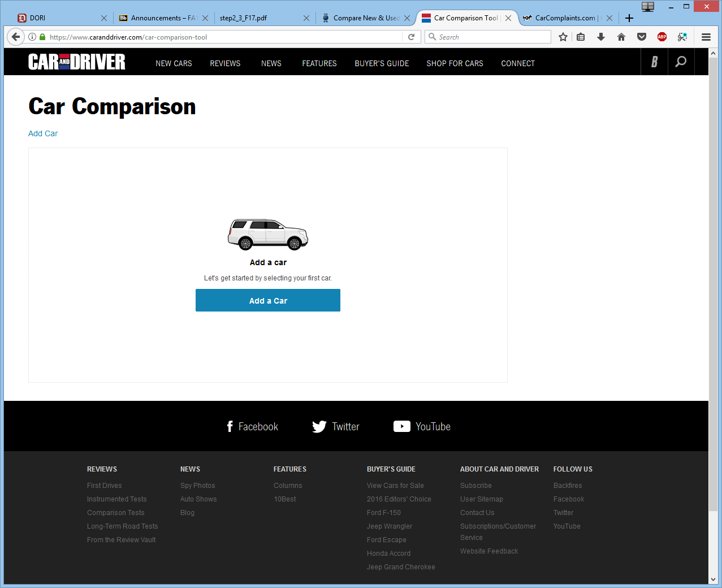Open Contact Us footer link

pos(477,513)
